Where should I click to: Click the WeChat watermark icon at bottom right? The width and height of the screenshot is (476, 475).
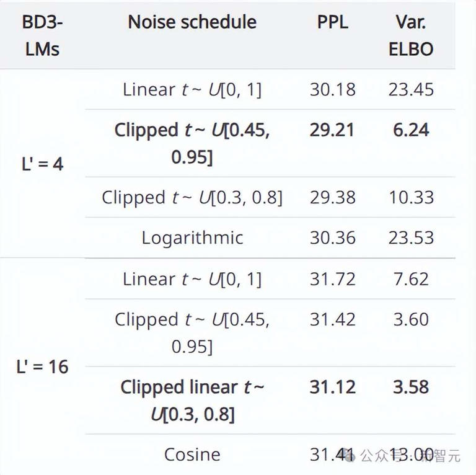pyautogui.click(x=350, y=456)
